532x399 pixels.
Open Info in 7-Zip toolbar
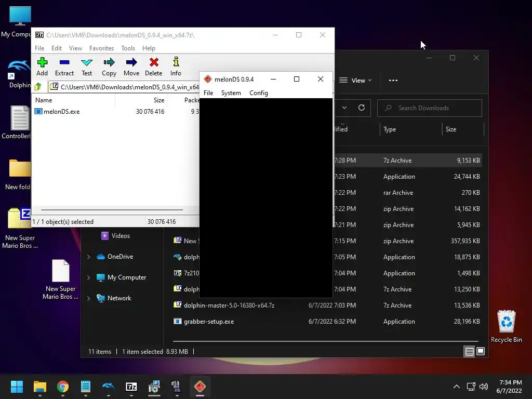176,67
